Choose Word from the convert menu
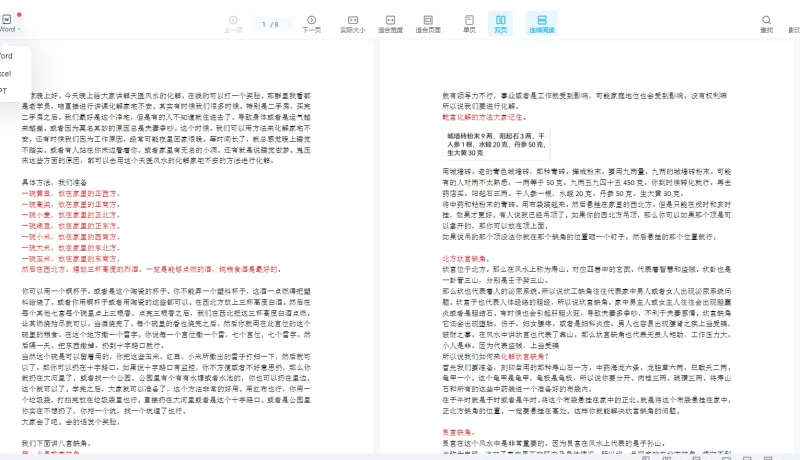Image resolution: width=800 pixels, height=460 pixels. (x=6, y=56)
